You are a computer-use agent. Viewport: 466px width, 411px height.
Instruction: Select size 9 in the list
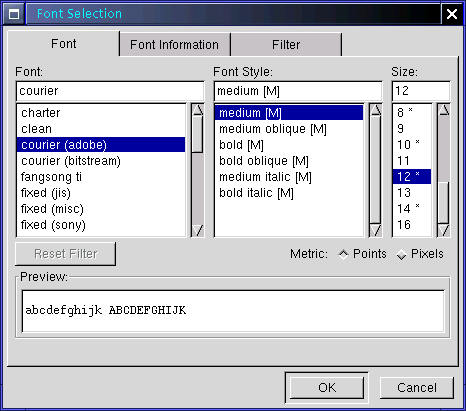412,129
